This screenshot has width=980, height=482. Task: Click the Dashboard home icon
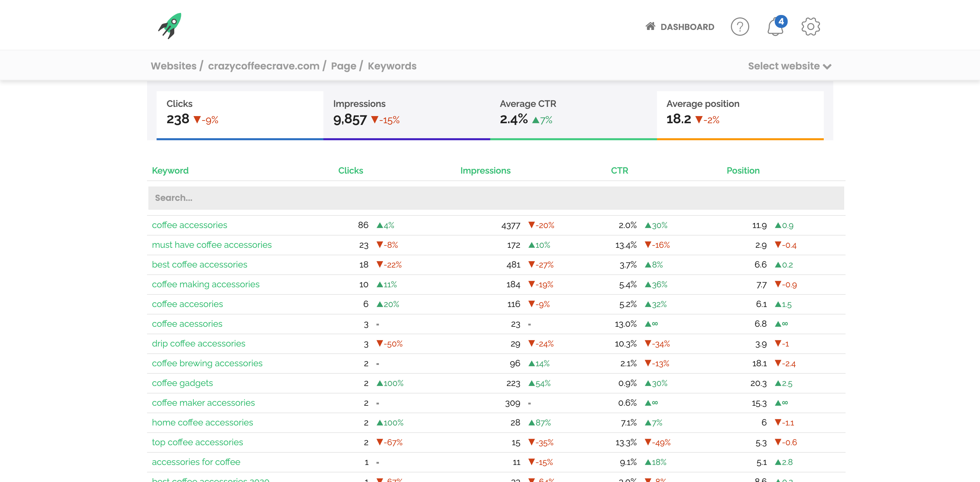(650, 26)
